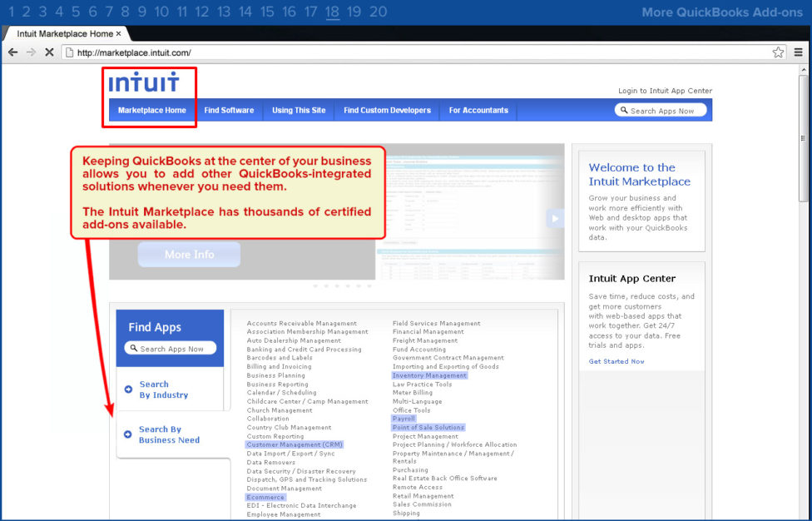This screenshot has height=521, width=812.
Task: Click the Search Apps Now field under Find Apps
Action: pos(171,349)
